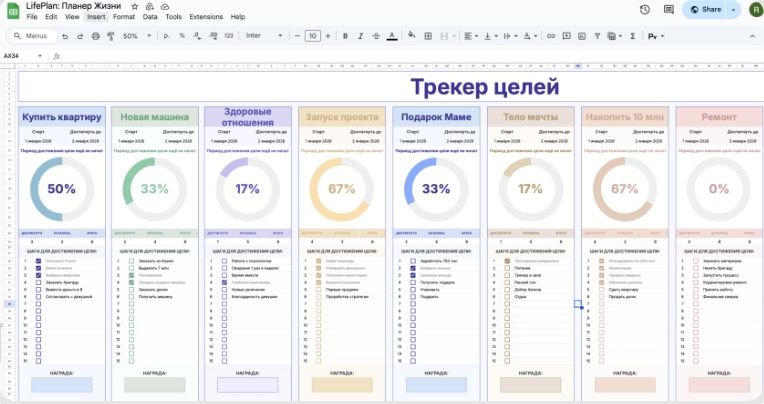The image size is (764, 404).
Task: Open the cell borders tool
Action: (x=428, y=36)
